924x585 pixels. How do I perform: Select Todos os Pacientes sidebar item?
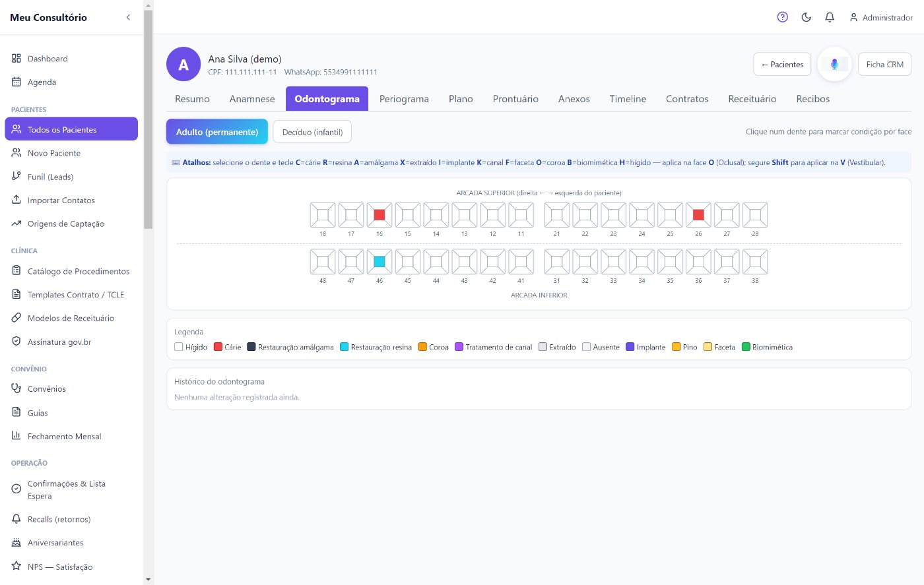tap(71, 129)
